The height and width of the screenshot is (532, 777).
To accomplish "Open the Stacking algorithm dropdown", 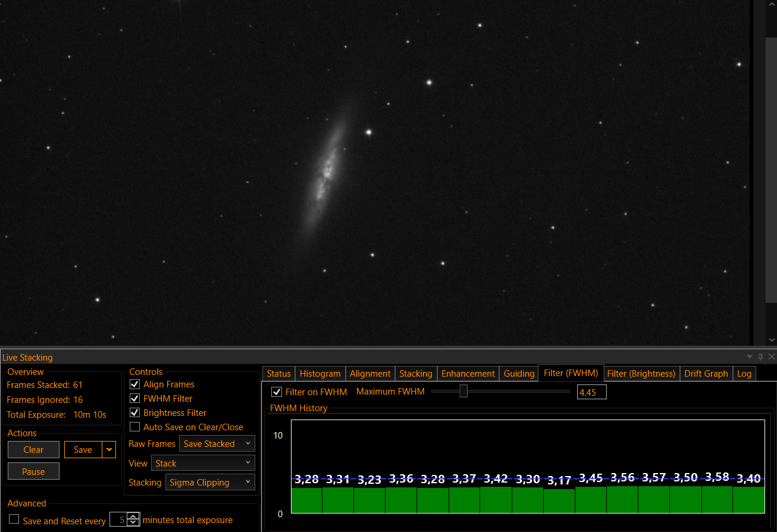I will pos(210,483).
